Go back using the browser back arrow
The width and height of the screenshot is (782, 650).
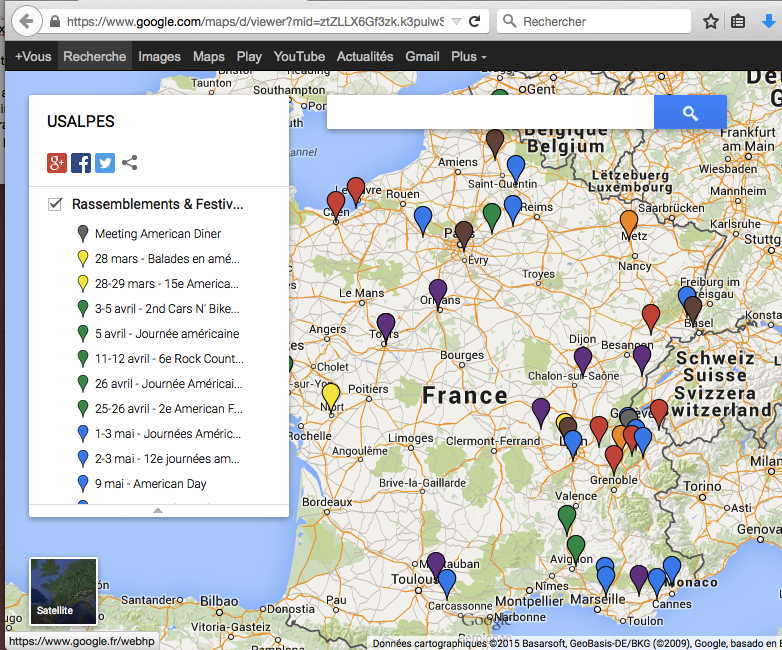[x=26, y=21]
